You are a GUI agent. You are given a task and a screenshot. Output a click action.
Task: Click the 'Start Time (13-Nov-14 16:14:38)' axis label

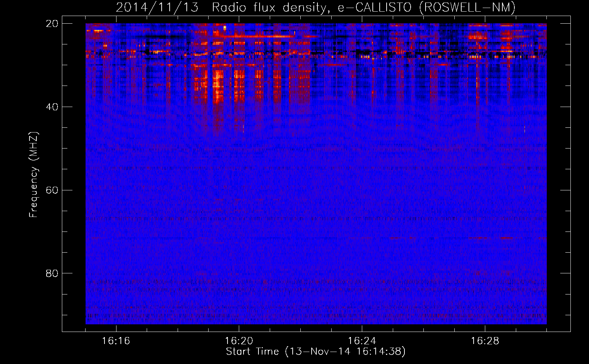316,352
